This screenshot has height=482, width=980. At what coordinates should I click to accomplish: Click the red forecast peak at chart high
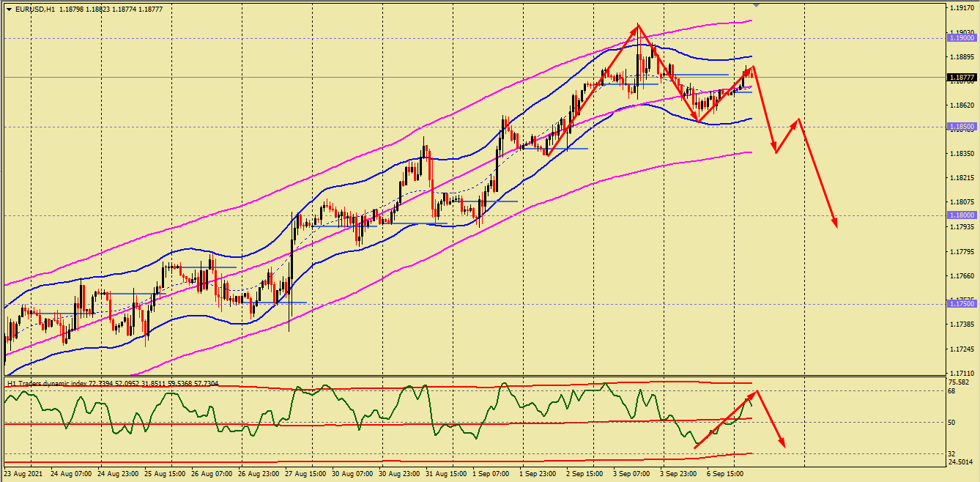638,26
